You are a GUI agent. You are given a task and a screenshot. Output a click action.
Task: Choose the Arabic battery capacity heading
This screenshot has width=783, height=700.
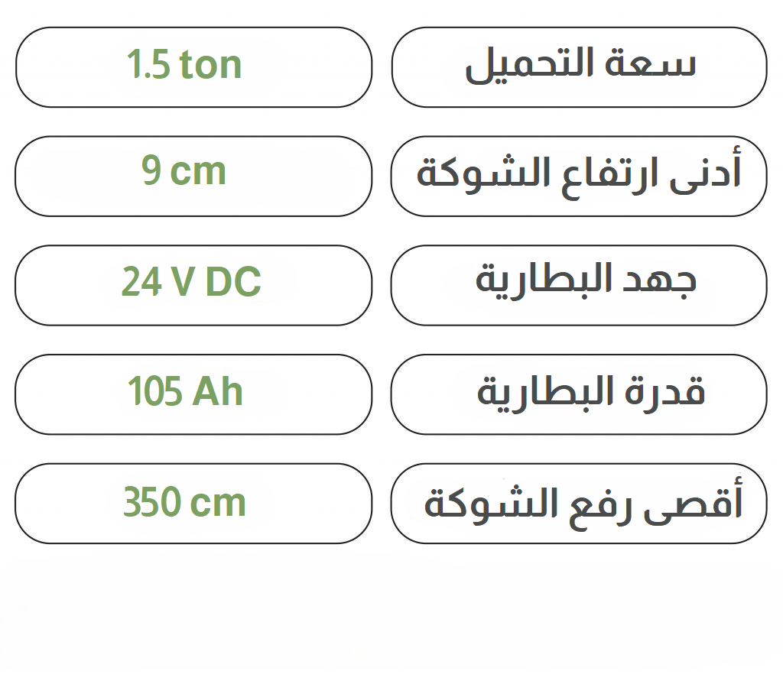pos(579,394)
